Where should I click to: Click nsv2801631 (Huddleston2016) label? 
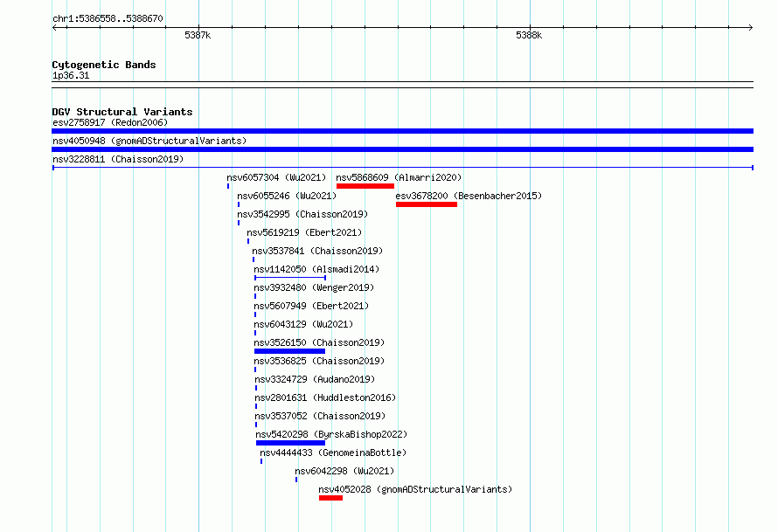[325, 397]
